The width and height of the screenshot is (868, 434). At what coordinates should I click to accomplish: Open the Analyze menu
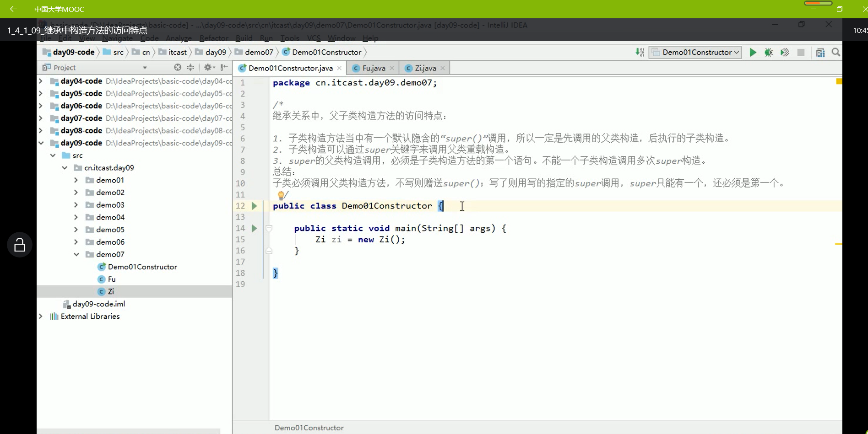click(x=179, y=38)
